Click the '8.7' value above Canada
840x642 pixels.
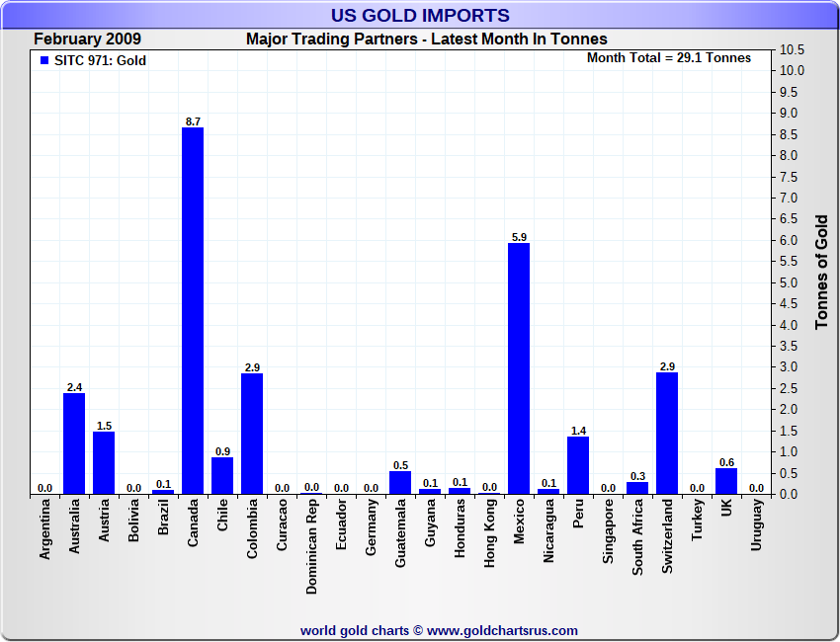(193, 121)
